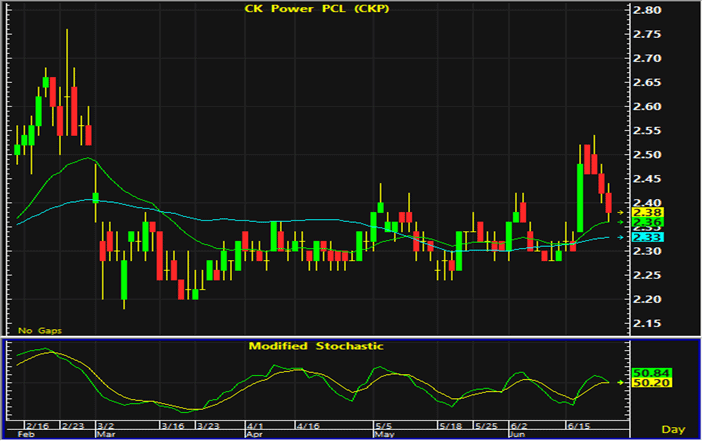Click the 5/5 date marker
703x441 pixels.
pos(383,426)
